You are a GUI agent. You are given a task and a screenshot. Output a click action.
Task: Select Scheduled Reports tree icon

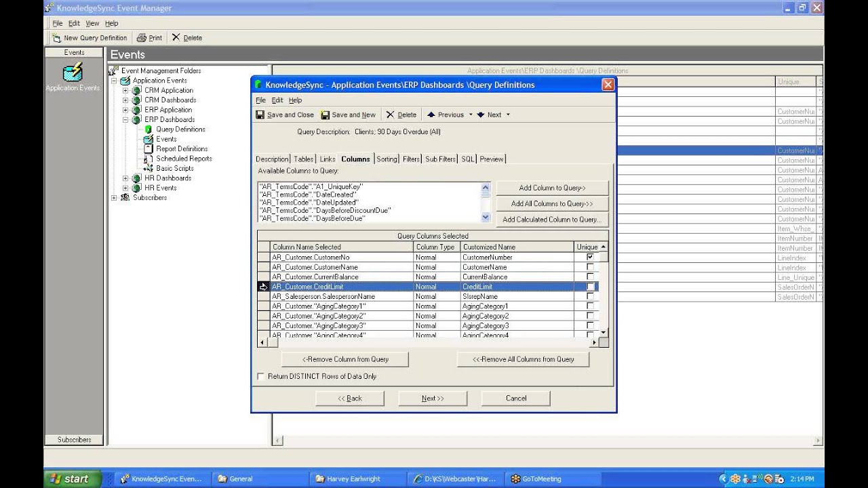coord(149,159)
